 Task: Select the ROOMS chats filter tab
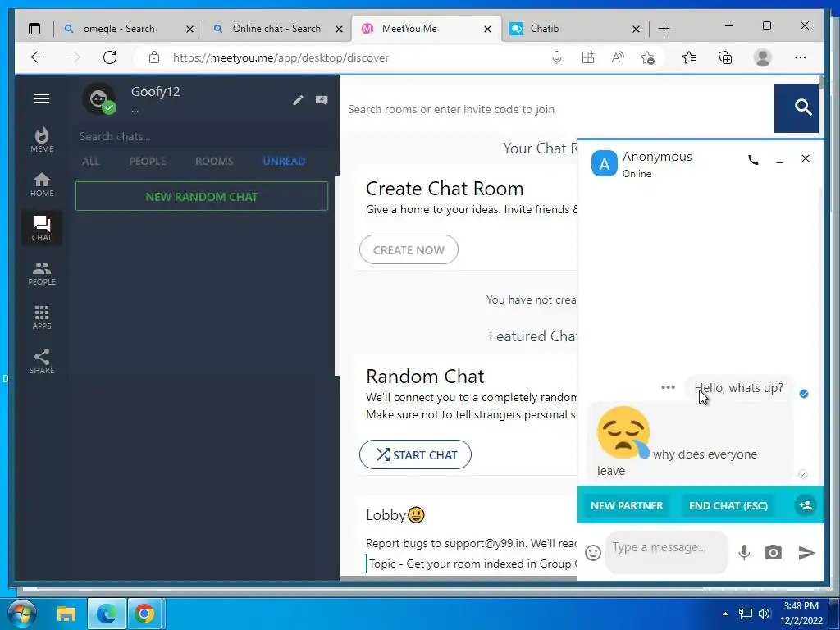[214, 162]
